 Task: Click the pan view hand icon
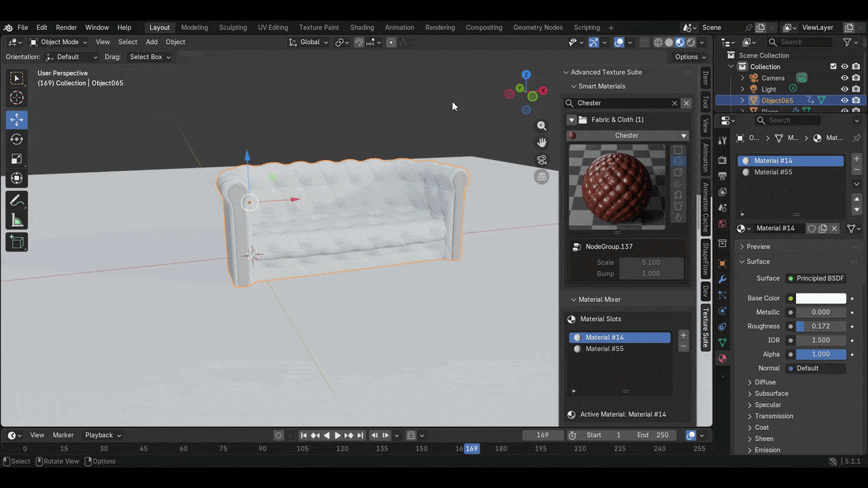pos(542,142)
